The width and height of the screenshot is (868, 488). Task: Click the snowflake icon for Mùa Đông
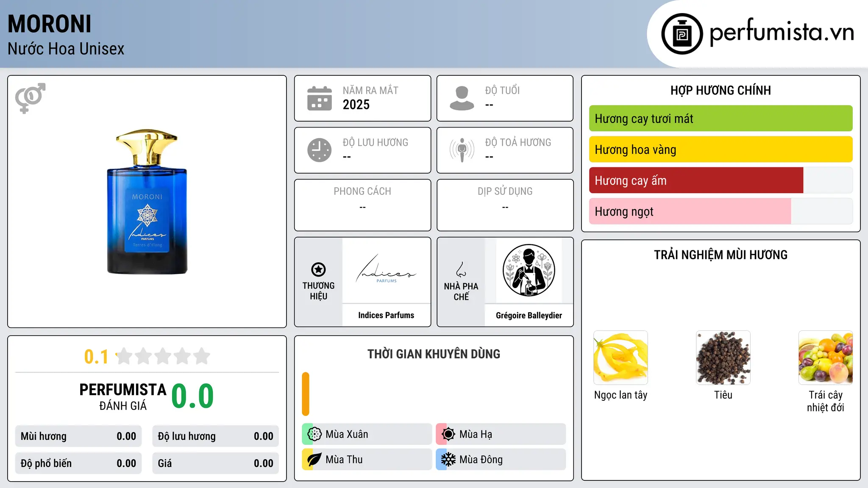(x=448, y=460)
